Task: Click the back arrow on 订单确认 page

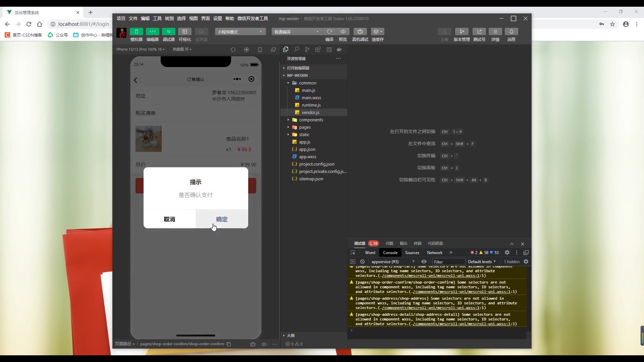Action: [136, 80]
